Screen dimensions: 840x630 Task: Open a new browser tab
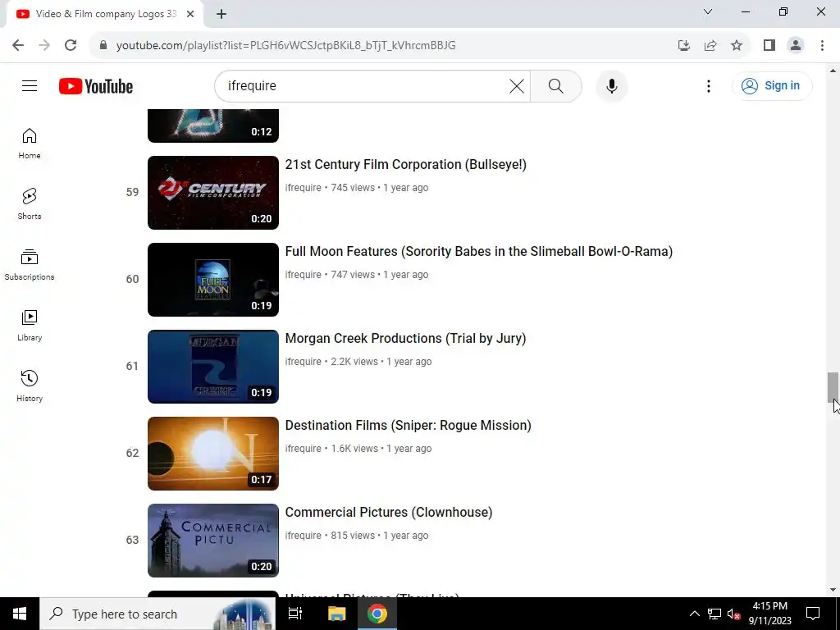point(221,14)
